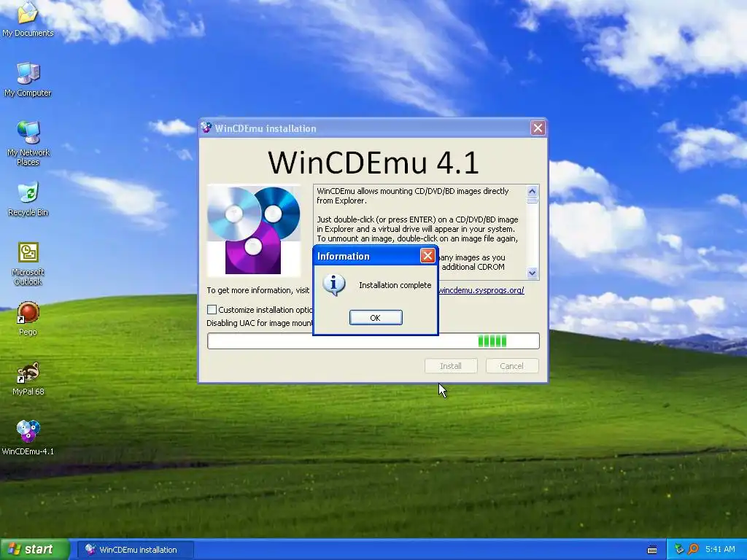Launch the Pego desktop shortcut
The height and width of the screenshot is (560, 747).
[x=28, y=319]
